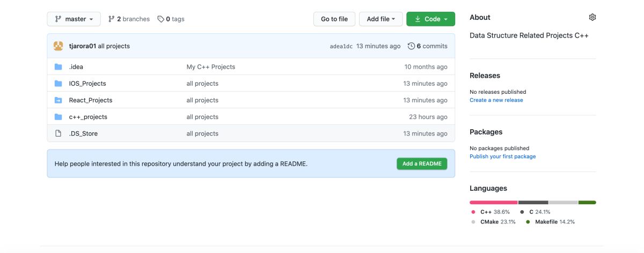View the 2 branches link

(129, 19)
